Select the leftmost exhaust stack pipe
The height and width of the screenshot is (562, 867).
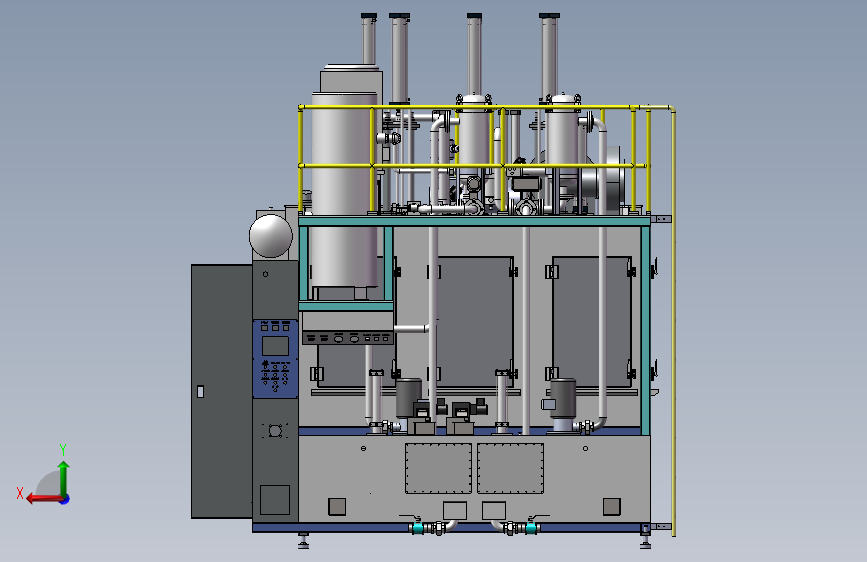point(369,40)
